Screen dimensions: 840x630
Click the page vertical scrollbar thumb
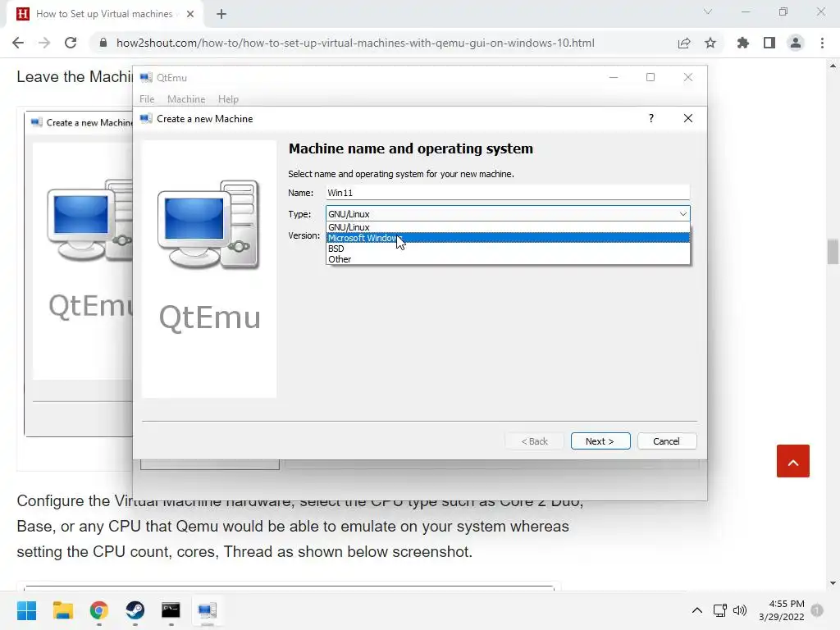pos(833,252)
